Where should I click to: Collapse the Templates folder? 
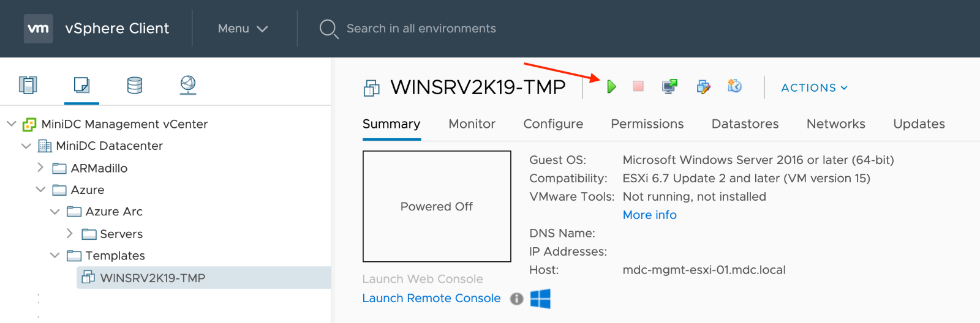(x=55, y=255)
